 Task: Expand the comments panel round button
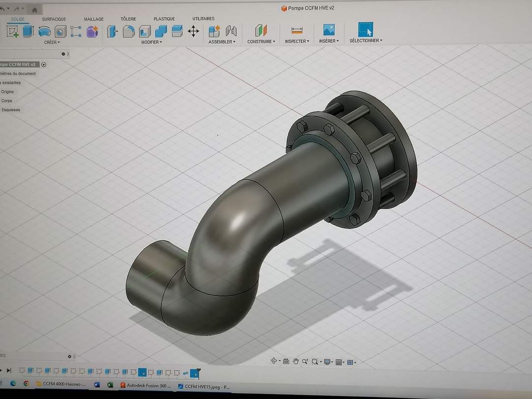[x=69, y=356]
